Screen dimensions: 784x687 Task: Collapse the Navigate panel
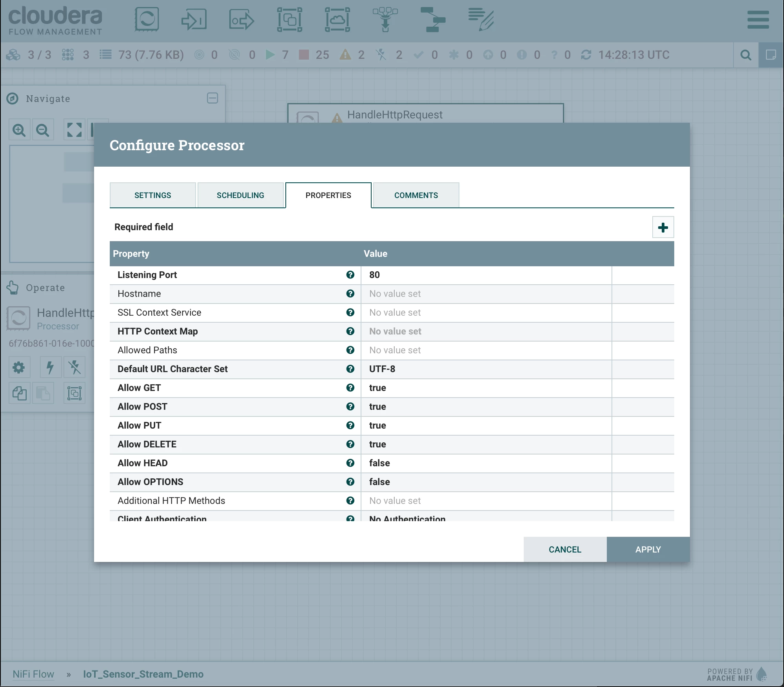(x=212, y=98)
